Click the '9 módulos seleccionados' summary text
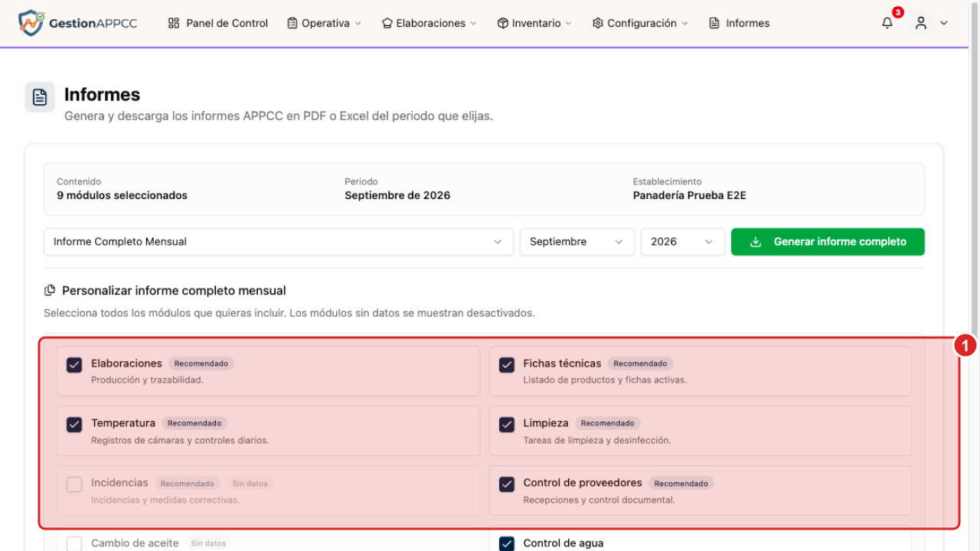Screen dimensions: 980x551 click(x=122, y=195)
